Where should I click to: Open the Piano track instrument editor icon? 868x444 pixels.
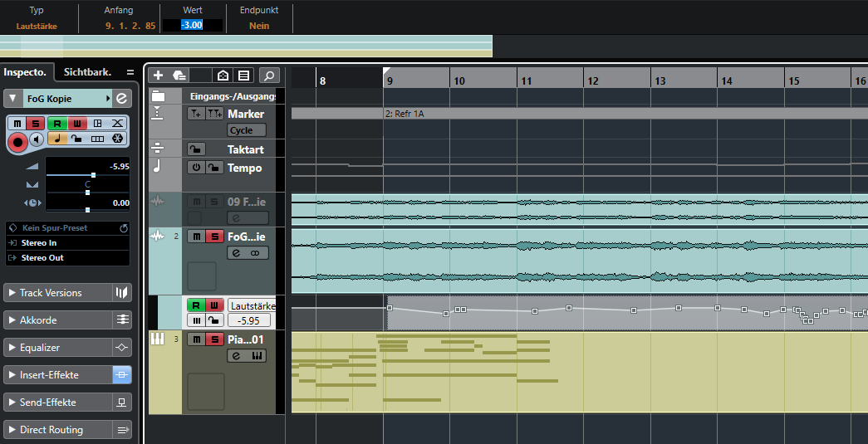257,355
